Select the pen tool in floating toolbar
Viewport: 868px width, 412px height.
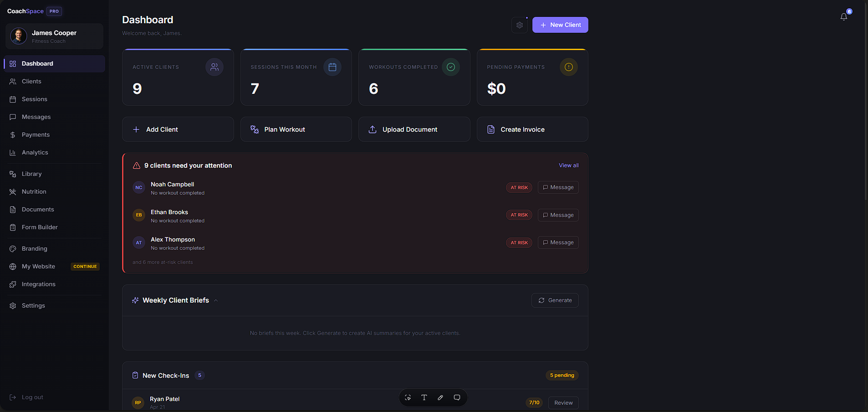coord(440,397)
